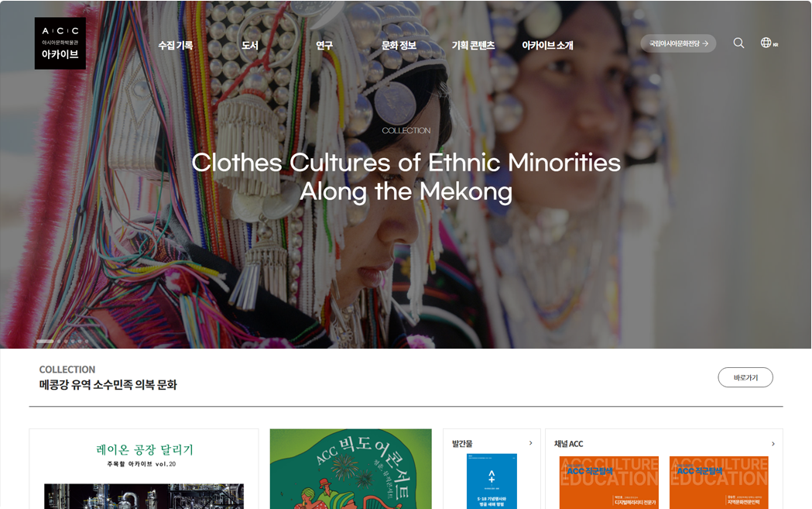Open the blue 발간물 book cover
This screenshot has width=812, height=509.
(x=492, y=482)
